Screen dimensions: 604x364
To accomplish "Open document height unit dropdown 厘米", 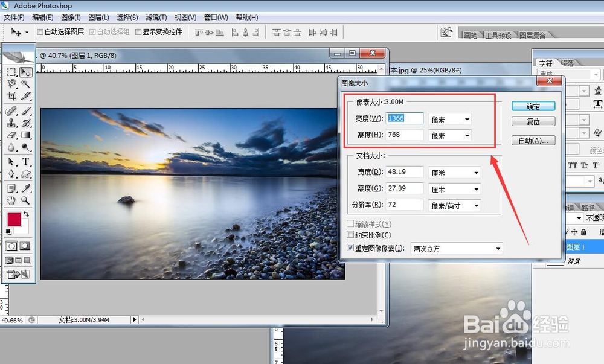I will [x=455, y=189].
